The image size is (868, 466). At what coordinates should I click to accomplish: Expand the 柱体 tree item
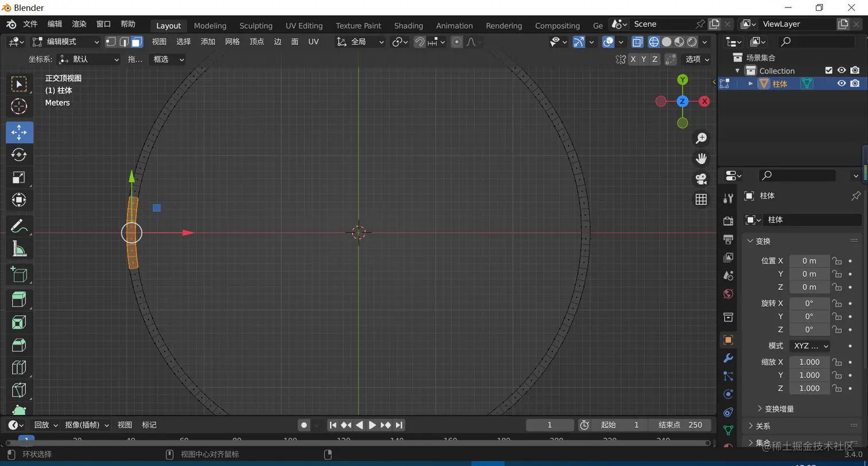click(750, 84)
